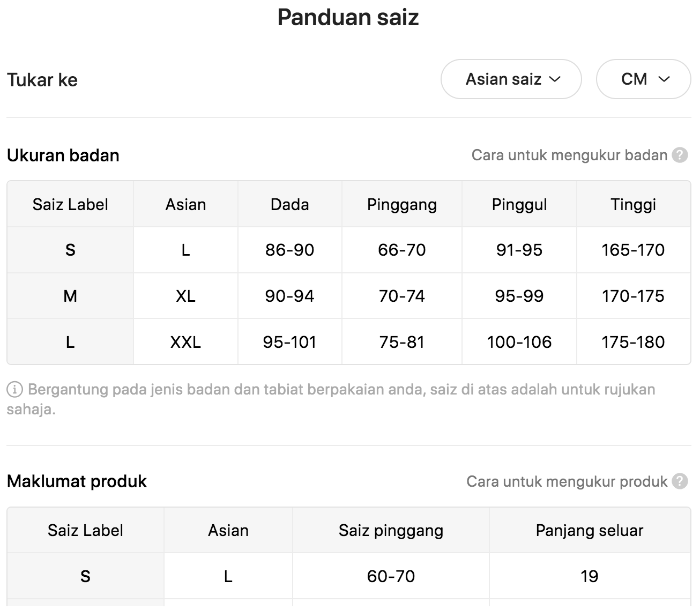
Task: Click the Saiz pinggang column header
Action: (x=391, y=530)
